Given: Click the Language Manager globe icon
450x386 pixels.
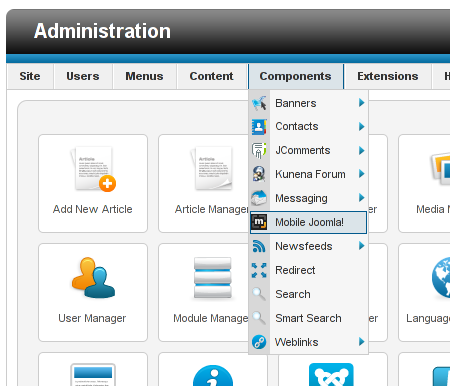Looking at the screenshot, I should (441, 277).
